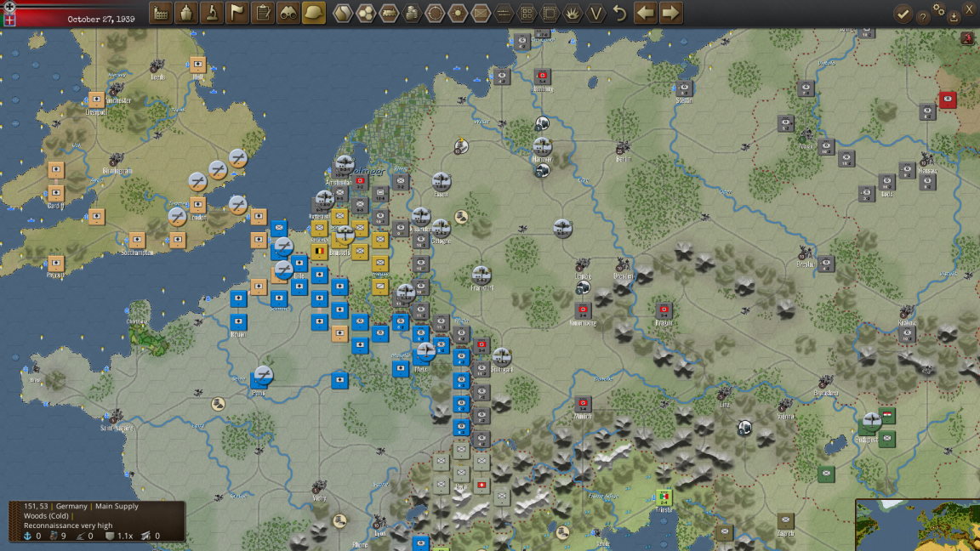
Task: Click the V victory hexagon icon
Action: point(595,13)
